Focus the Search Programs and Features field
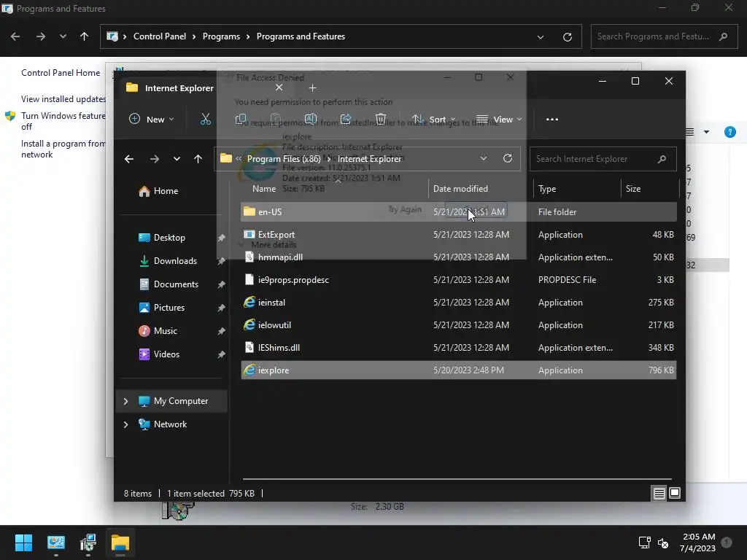The width and height of the screenshot is (747, 560). coord(663,36)
